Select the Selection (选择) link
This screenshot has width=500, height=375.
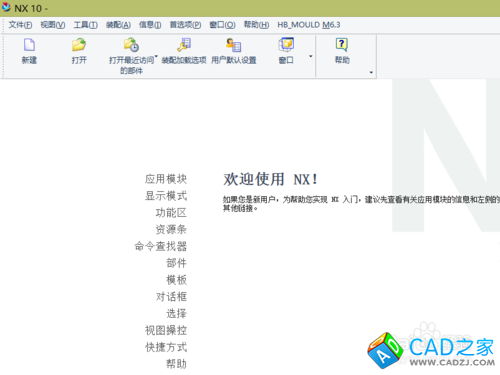pos(176,313)
